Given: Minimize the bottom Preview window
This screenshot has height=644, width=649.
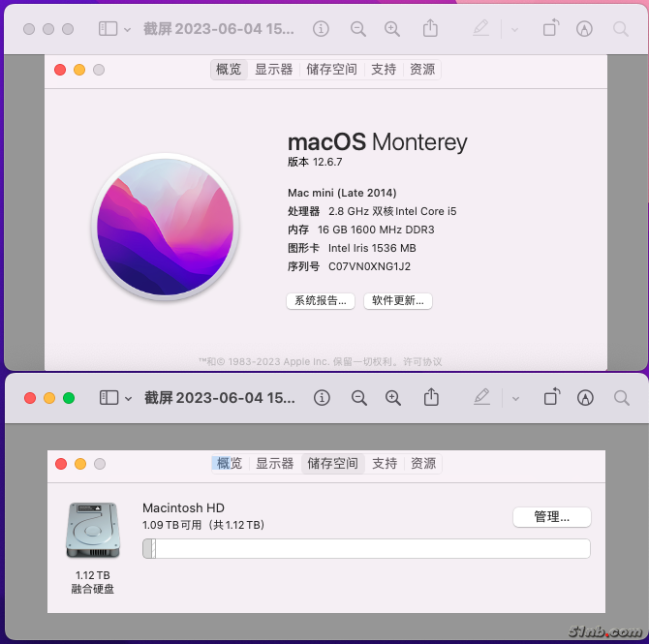Looking at the screenshot, I should click(49, 398).
